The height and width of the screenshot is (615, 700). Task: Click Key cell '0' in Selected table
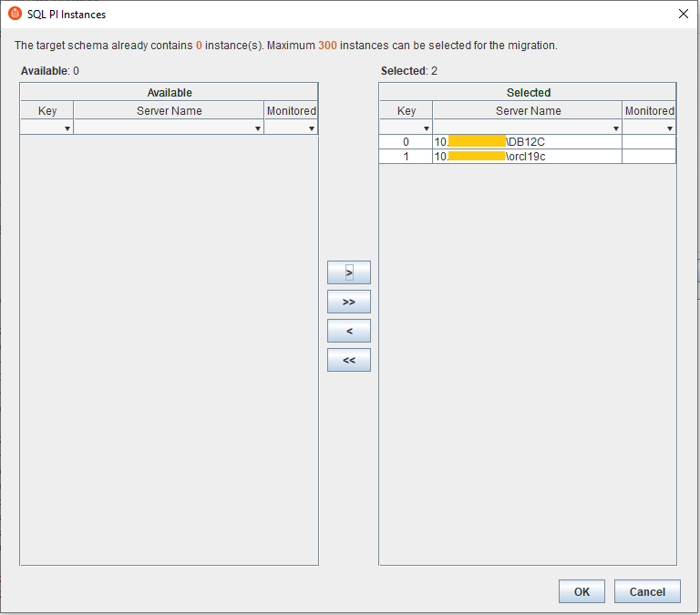point(406,142)
